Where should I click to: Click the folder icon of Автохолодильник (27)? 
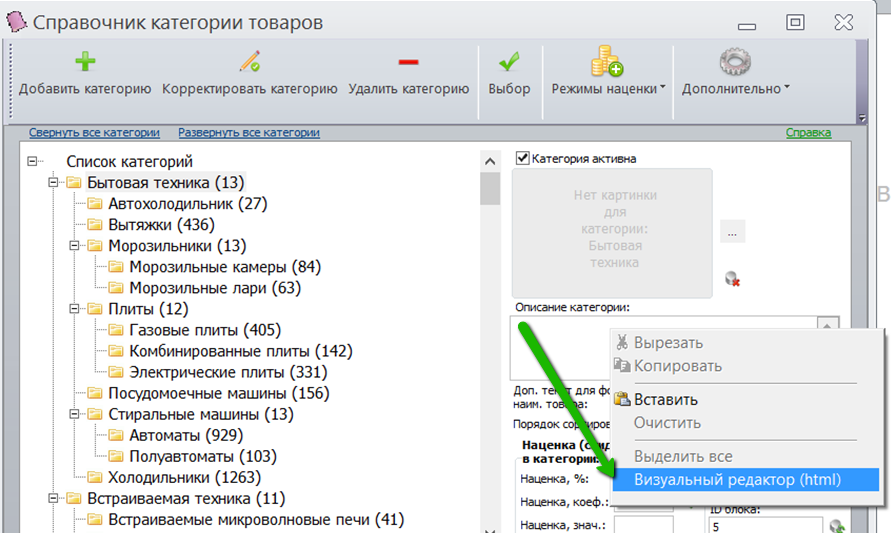pyautogui.click(x=95, y=203)
